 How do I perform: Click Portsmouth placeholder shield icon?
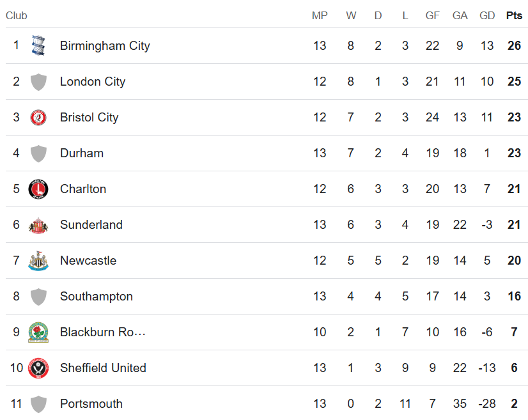click(38, 404)
